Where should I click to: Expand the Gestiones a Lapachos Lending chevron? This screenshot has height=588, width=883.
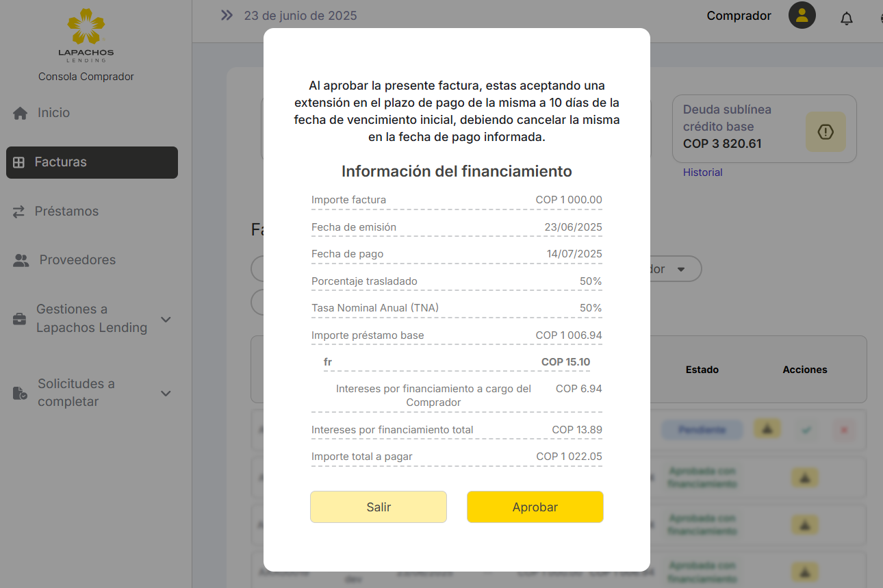[x=166, y=319]
